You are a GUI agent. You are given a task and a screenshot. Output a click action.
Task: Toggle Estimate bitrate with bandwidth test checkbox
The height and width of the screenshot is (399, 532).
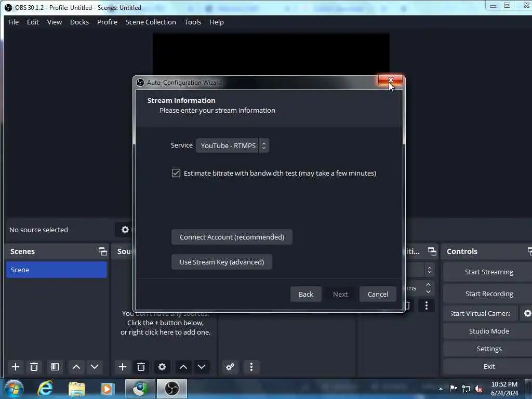coord(176,173)
